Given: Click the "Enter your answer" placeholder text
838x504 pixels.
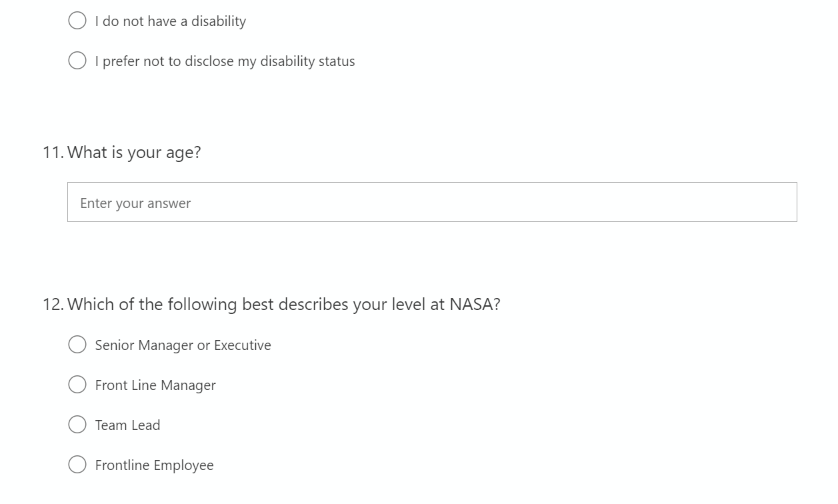Looking at the screenshot, I should [135, 203].
